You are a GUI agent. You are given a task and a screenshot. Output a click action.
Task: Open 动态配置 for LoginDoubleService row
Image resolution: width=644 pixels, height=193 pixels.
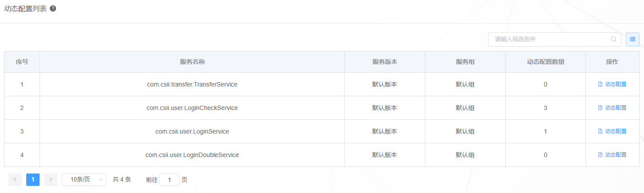tap(612, 155)
